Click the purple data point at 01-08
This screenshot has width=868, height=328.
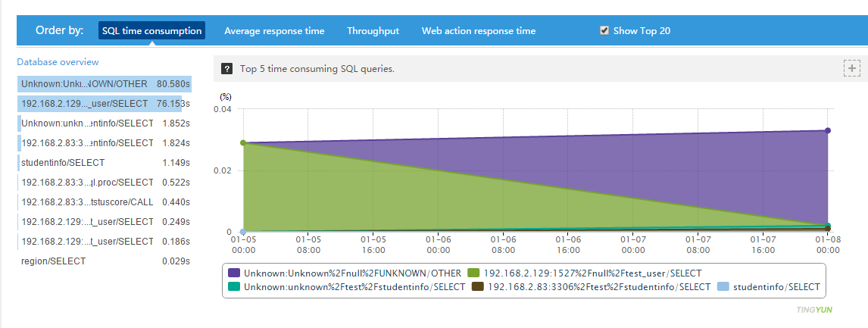click(828, 131)
